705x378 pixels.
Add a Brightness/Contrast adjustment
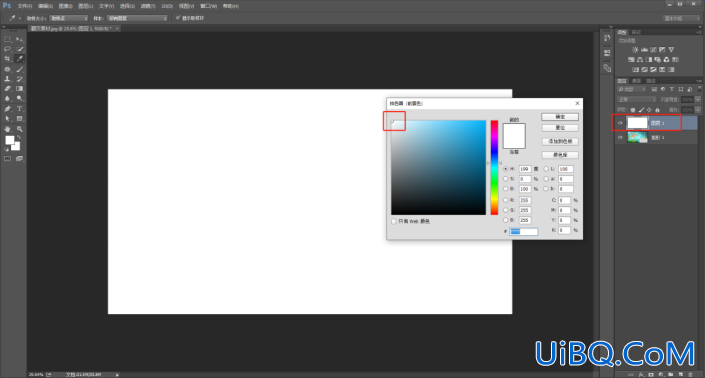[x=635, y=50]
